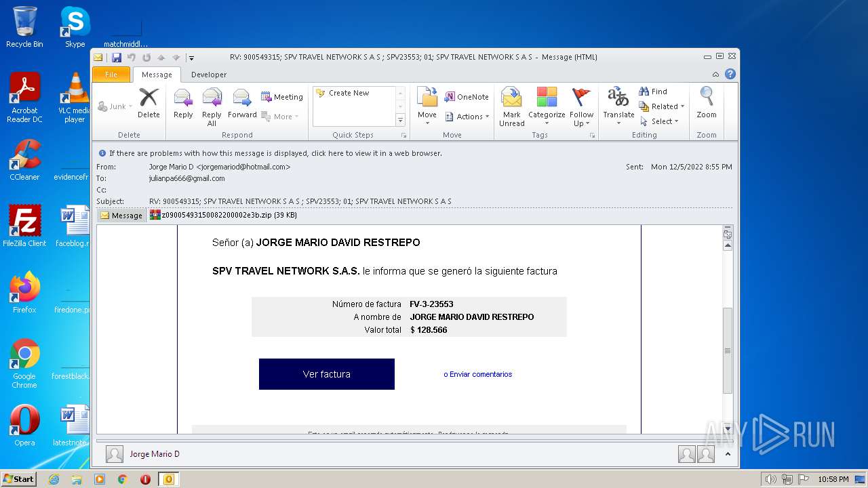Click invoice number FV-3-23553

pyautogui.click(x=432, y=304)
